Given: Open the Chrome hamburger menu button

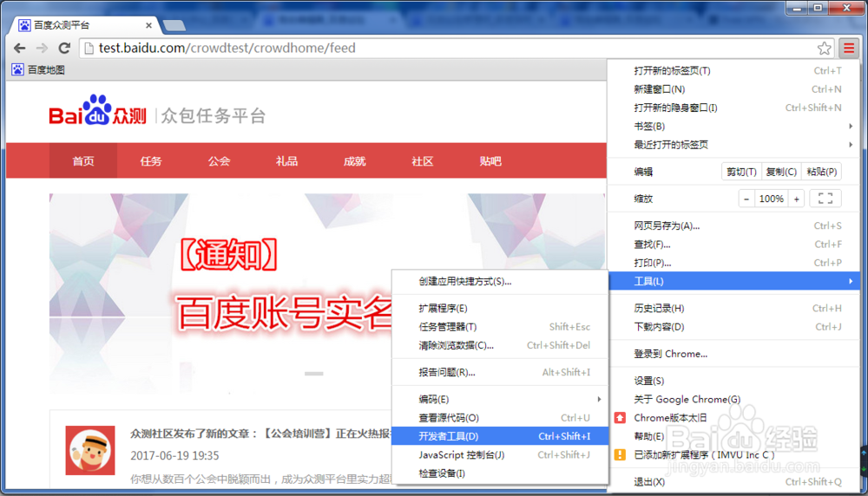Looking at the screenshot, I should pyautogui.click(x=849, y=48).
